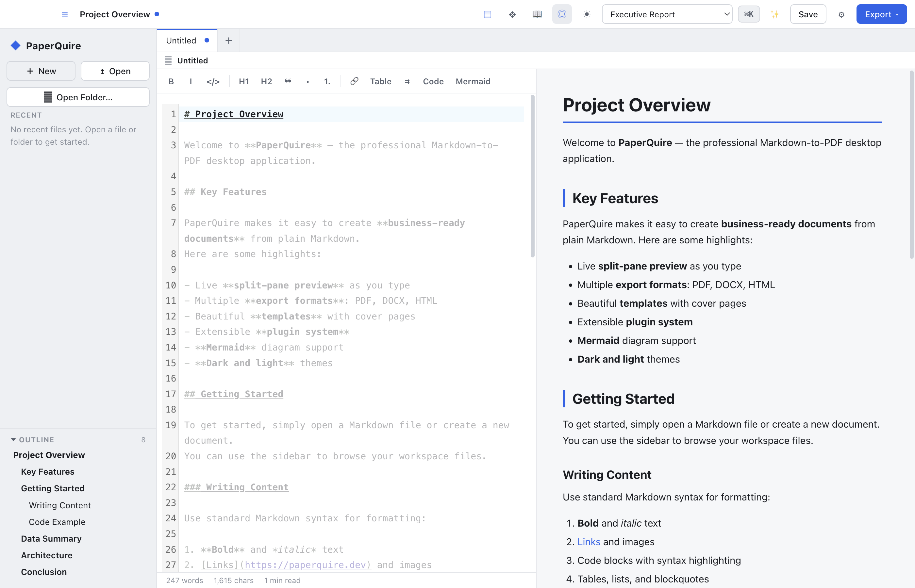Insert inline code with </> icon
Image resolution: width=915 pixels, height=588 pixels.
(x=213, y=81)
